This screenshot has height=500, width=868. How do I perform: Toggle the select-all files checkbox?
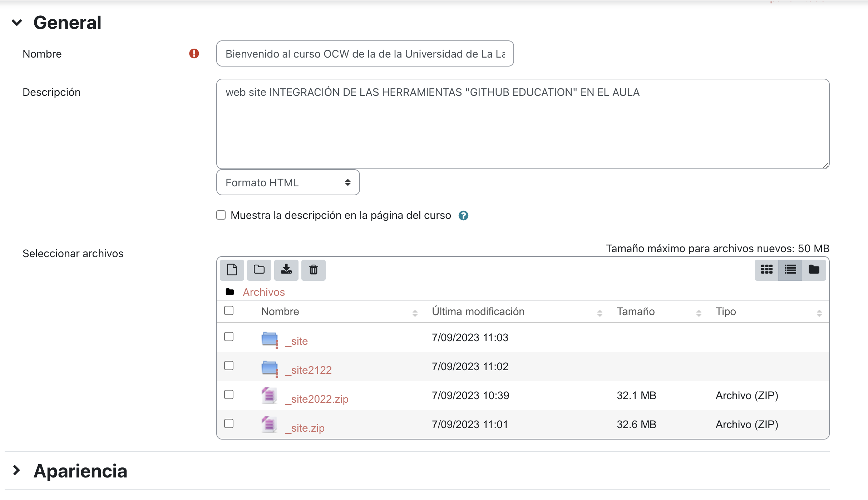(x=229, y=310)
